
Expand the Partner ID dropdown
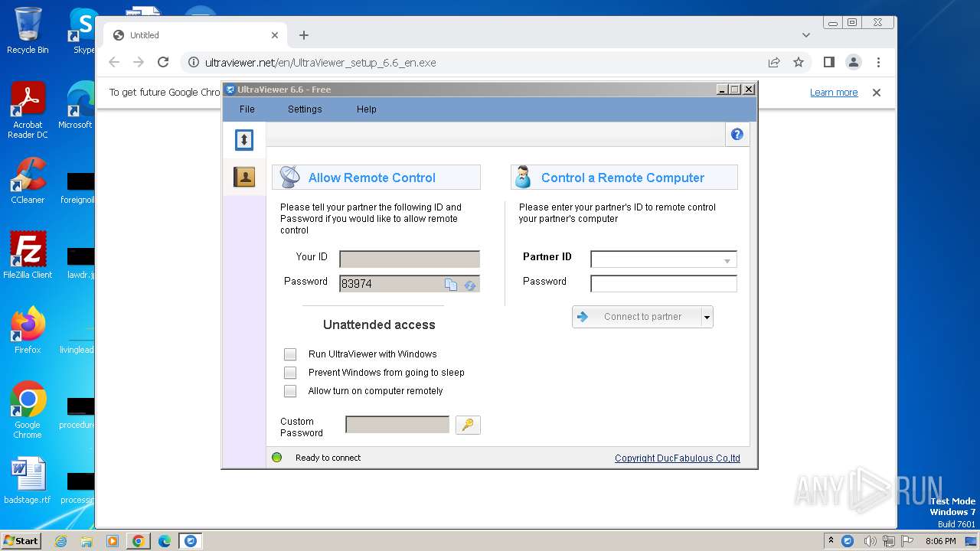click(727, 261)
